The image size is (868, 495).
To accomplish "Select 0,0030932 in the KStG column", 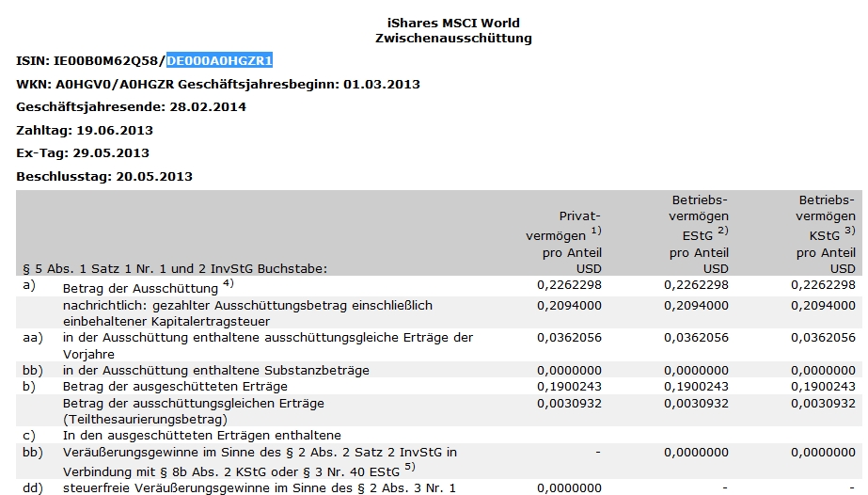I will [x=823, y=404].
